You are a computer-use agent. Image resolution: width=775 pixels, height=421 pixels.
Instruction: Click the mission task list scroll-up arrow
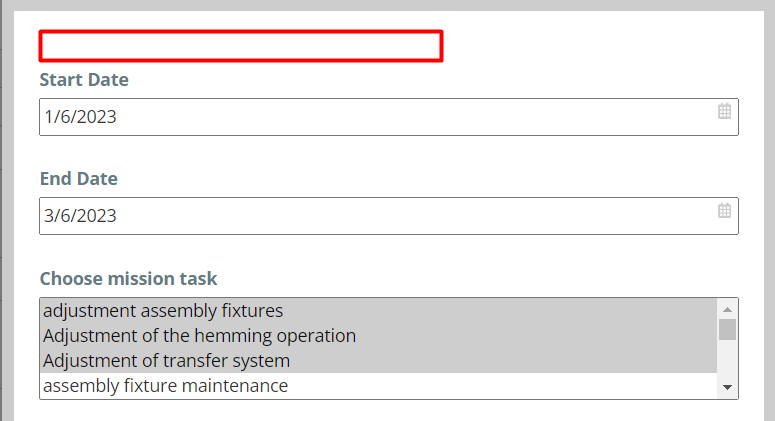coord(727,309)
